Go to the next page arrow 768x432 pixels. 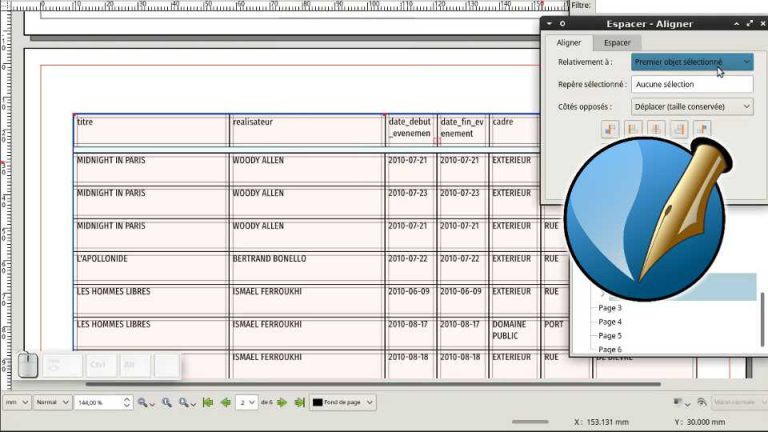pyautogui.click(x=282, y=402)
